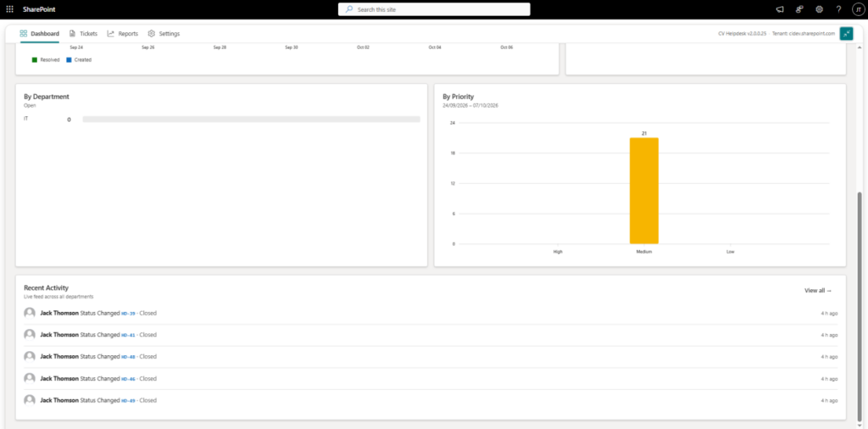
Task: Click the 24/09/2026 – 07/10/2026 date range
Action: click(x=470, y=105)
